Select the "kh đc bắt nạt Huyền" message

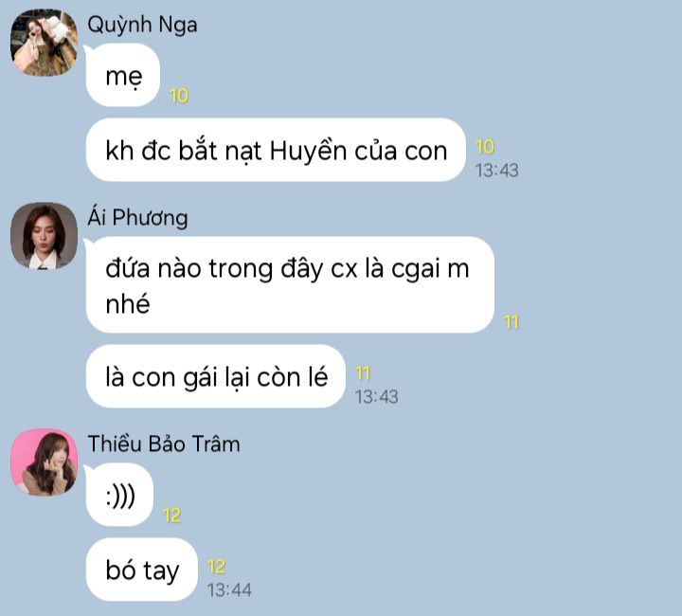point(276,150)
